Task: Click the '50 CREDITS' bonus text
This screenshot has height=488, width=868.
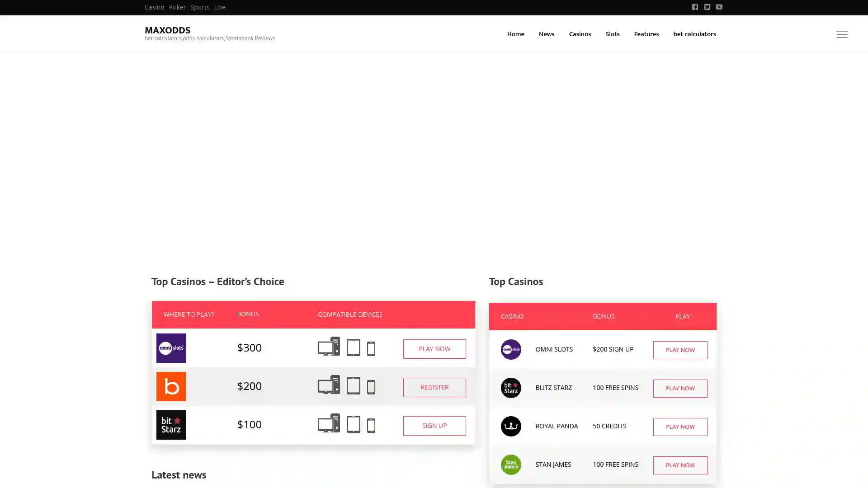Action: pyautogui.click(x=609, y=426)
